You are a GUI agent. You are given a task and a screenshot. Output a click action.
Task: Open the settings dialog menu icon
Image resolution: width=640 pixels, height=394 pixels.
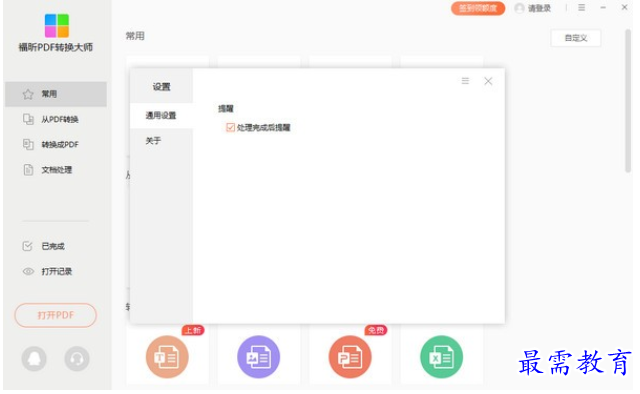[465, 81]
